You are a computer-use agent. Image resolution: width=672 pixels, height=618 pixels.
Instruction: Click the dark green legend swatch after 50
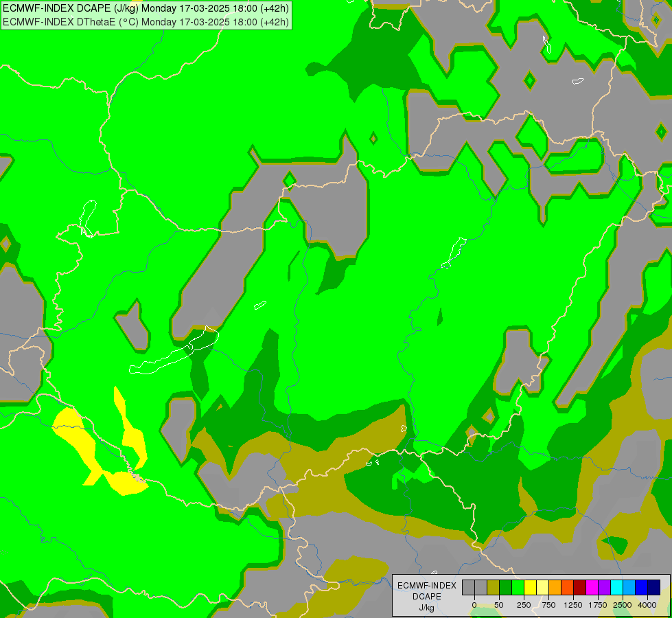point(506,588)
